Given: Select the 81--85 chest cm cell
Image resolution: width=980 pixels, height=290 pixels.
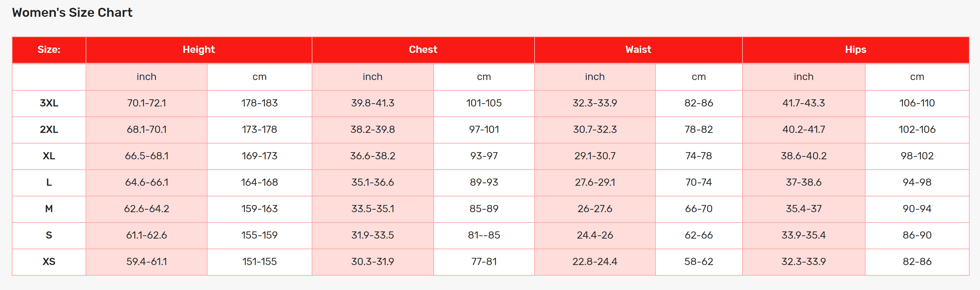Looking at the screenshot, I should click(484, 235).
